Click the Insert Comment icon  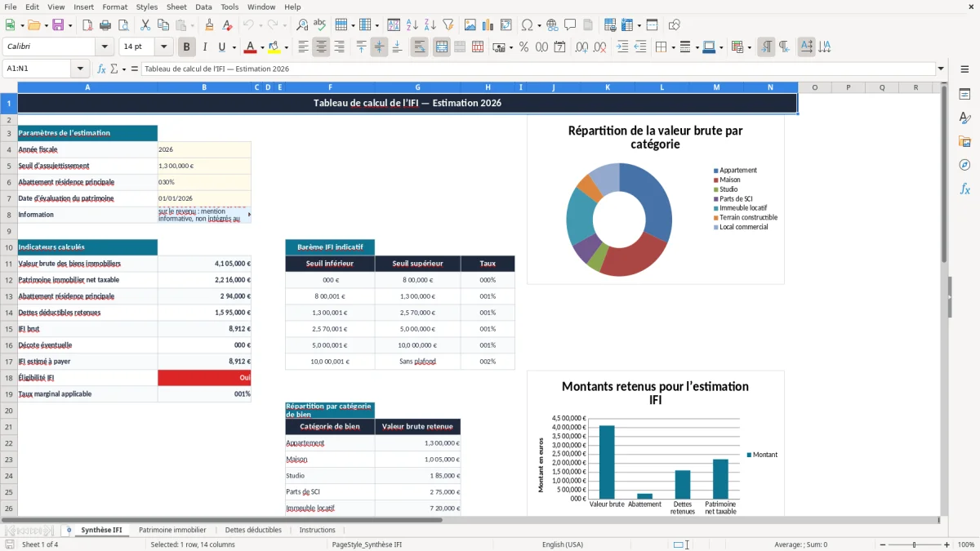click(570, 25)
